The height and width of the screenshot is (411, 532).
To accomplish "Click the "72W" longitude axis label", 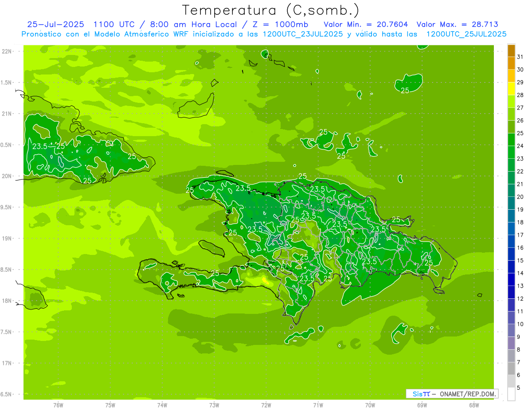I will 266,405.
